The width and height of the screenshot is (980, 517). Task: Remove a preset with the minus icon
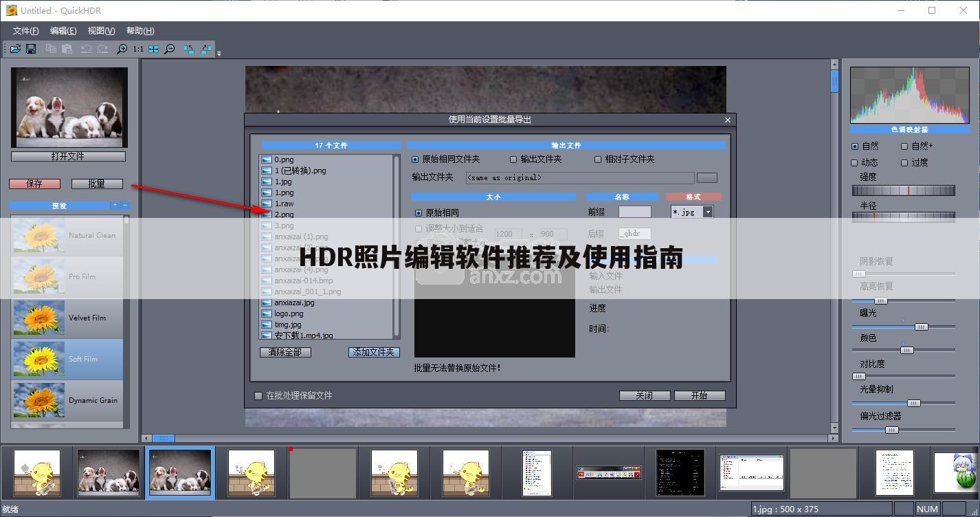(x=124, y=205)
